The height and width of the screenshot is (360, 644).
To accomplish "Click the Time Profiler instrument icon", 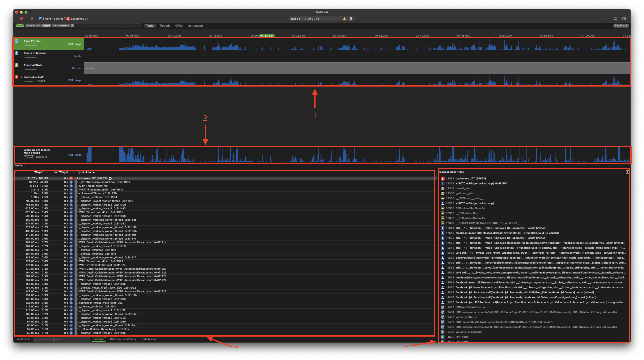I will [17, 41].
